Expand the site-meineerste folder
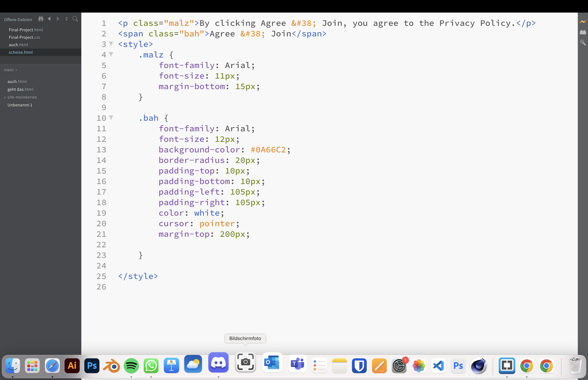The width and height of the screenshot is (588, 380). pos(5,97)
